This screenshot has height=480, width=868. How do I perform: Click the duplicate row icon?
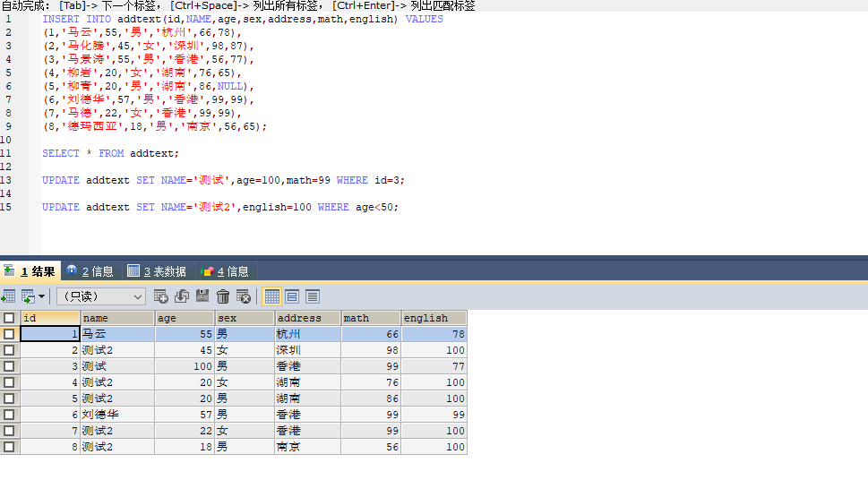click(182, 296)
